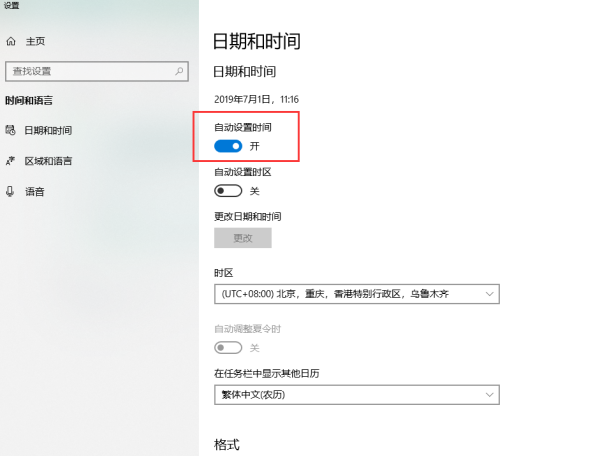Click the chevron arrow on the 繁体中文(农历) combo box
Screen dimensions: 600x456
pos(489,395)
